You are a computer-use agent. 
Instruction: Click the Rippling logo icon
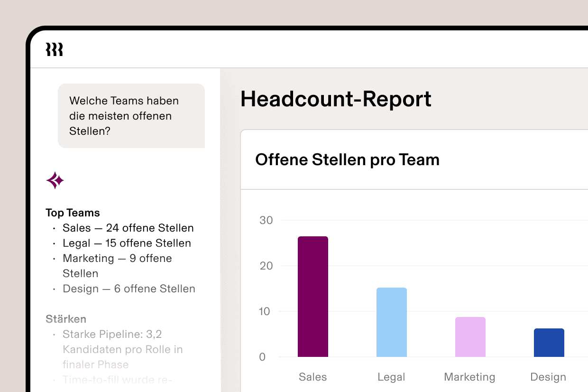pyautogui.click(x=55, y=49)
